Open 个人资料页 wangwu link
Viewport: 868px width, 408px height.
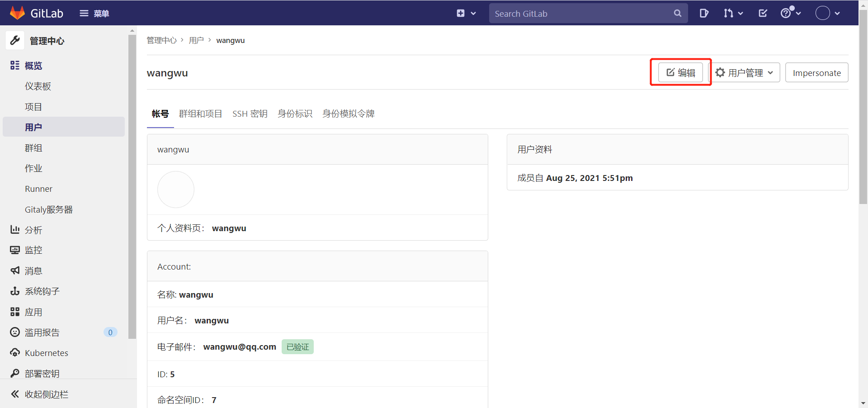click(x=229, y=228)
